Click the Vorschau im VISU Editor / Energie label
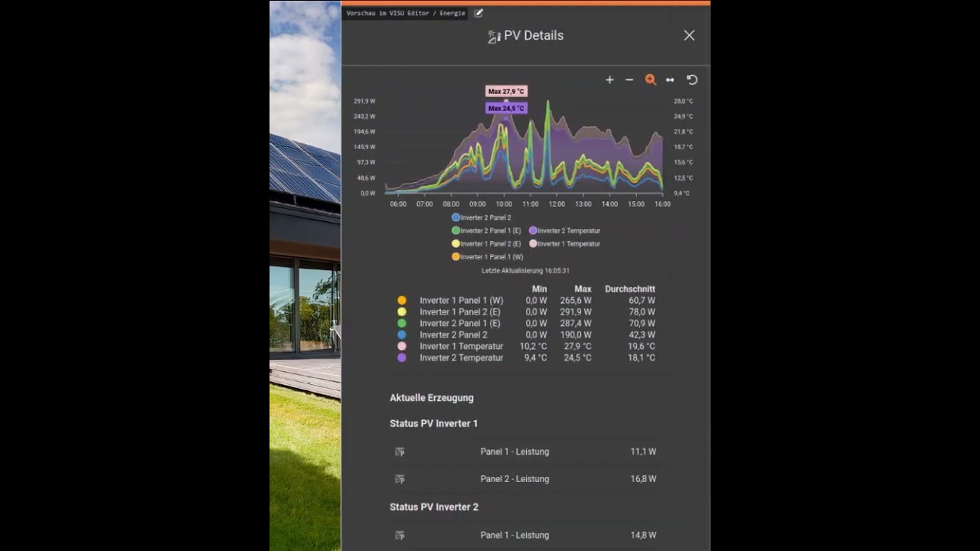 tap(406, 13)
